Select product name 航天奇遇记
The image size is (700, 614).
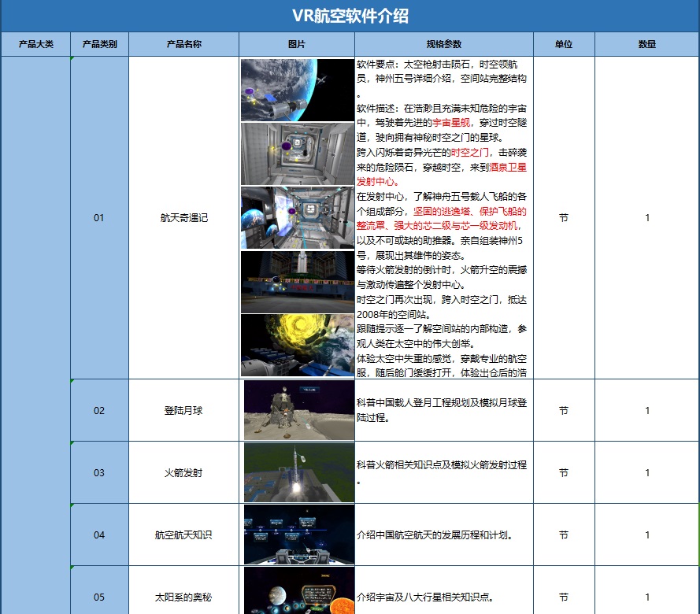[184, 218]
